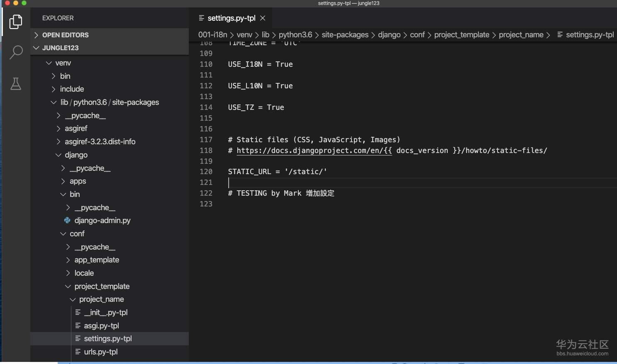Select the settings.py-tpl editor tab
The height and width of the screenshot is (364, 617).
tap(231, 18)
